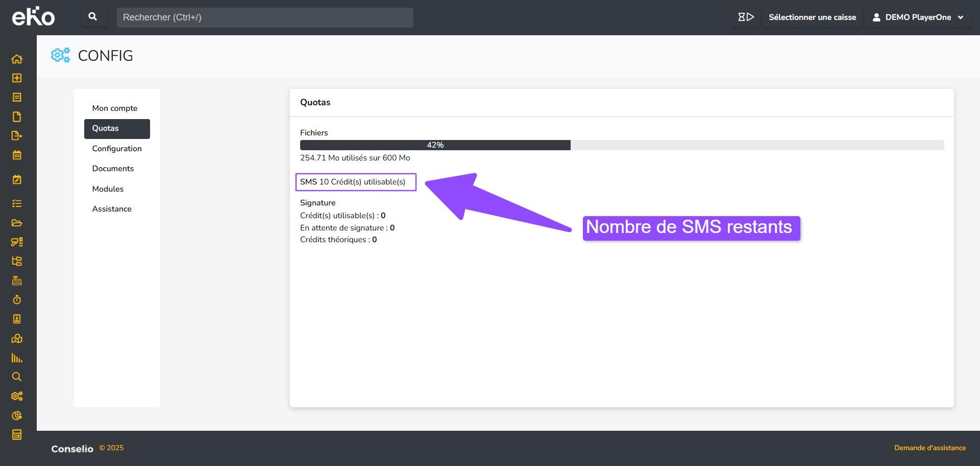This screenshot has width=980, height=466.
Task: Select Modules in the config menu
Action: tap(108, 189)
